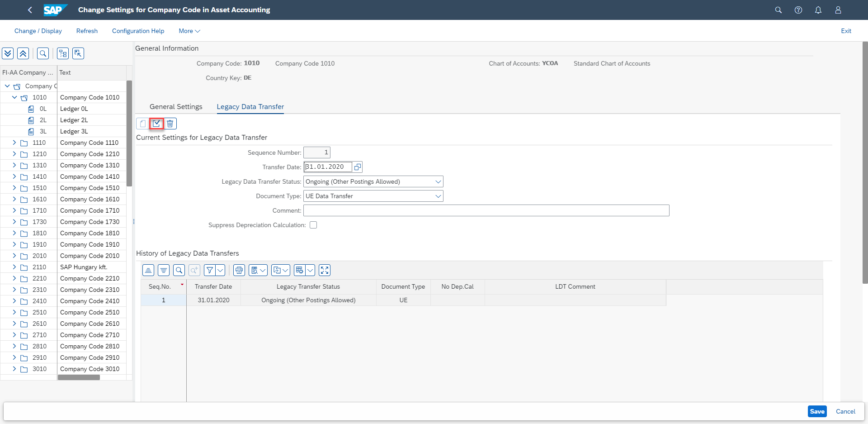
Task: Open the More menu dropdown
Action: [189, 31]
